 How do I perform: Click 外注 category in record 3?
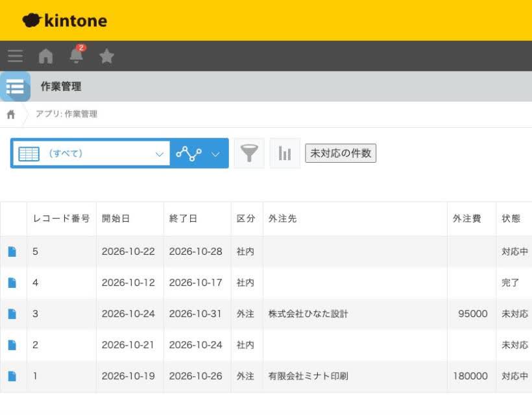[x=245, y=314]
